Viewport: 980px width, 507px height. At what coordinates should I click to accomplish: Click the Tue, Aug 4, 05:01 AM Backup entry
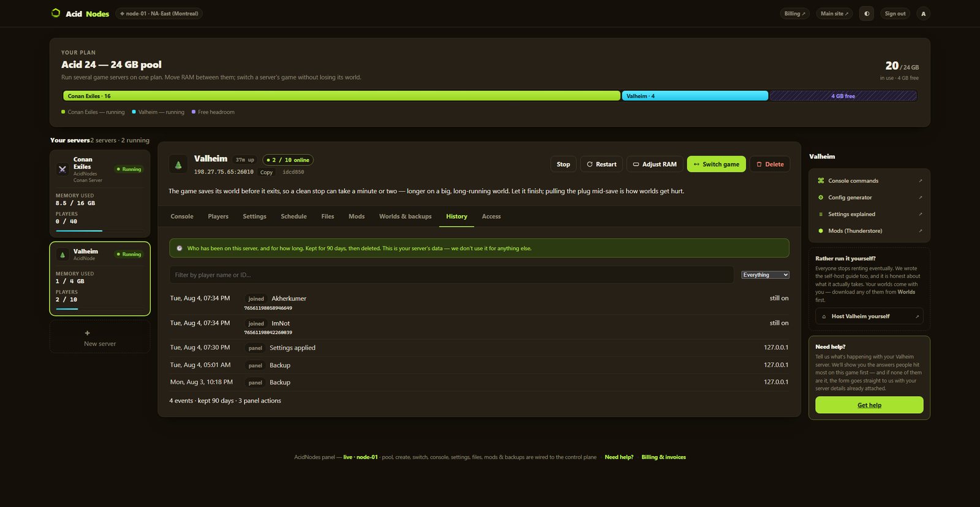pos(479,365)
